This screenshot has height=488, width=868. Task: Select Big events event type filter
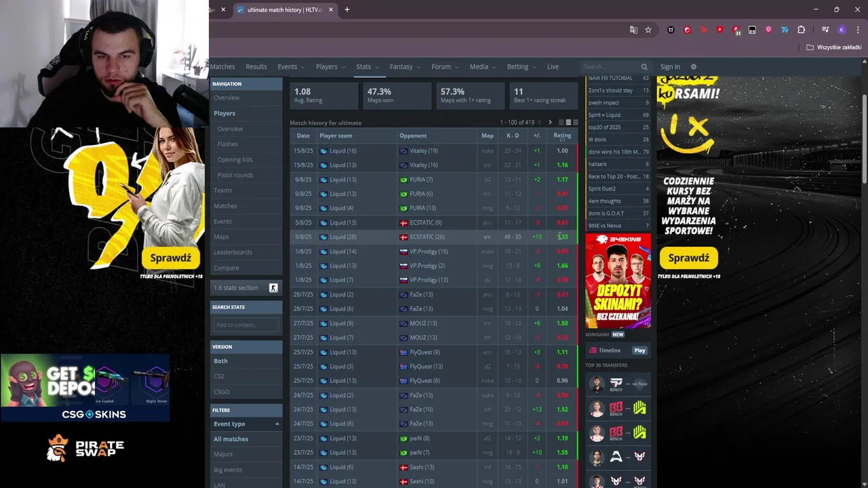[227, 470]
